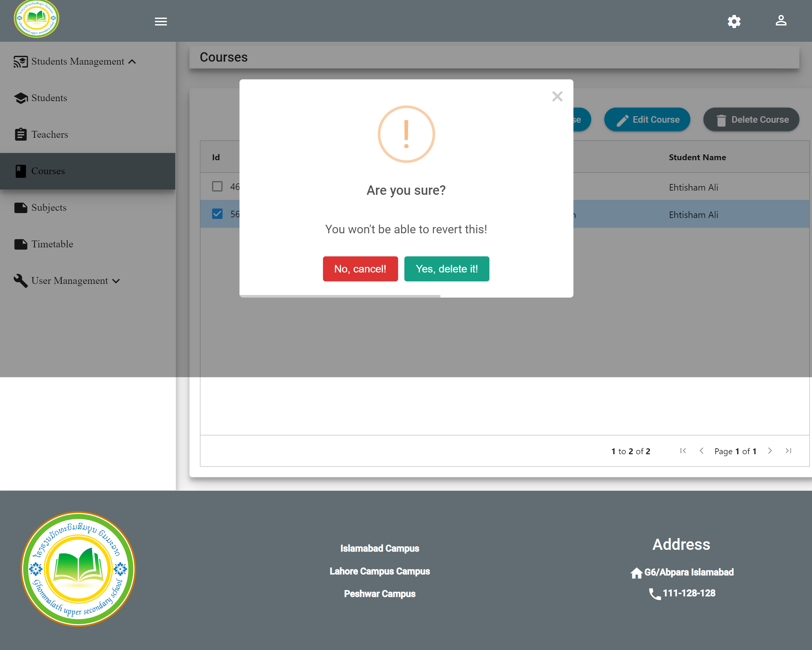812x650 pixels.
Task: Check the checkbox for row 46
Action: 217,187
